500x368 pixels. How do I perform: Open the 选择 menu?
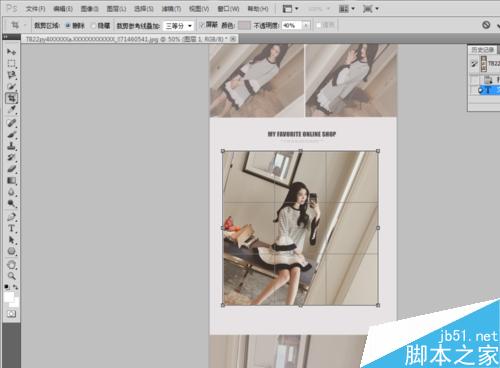click(144, 9)
